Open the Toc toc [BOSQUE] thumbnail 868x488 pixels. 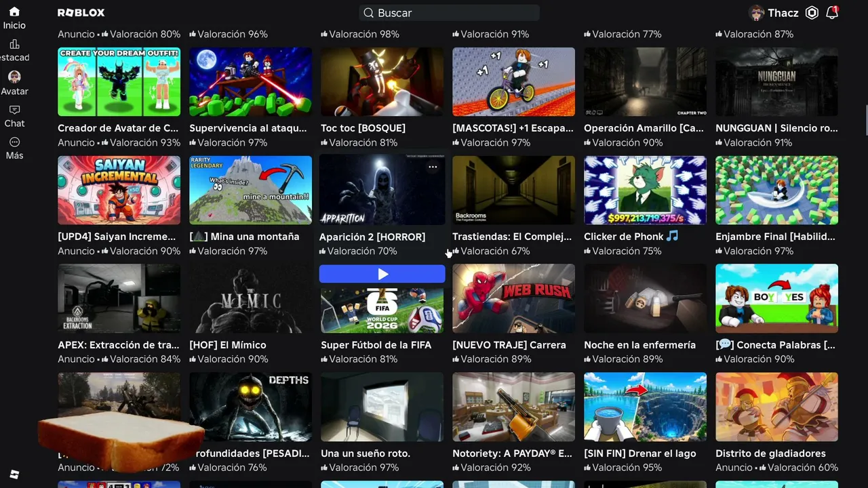pyautogui.click(x=382, y=82)
